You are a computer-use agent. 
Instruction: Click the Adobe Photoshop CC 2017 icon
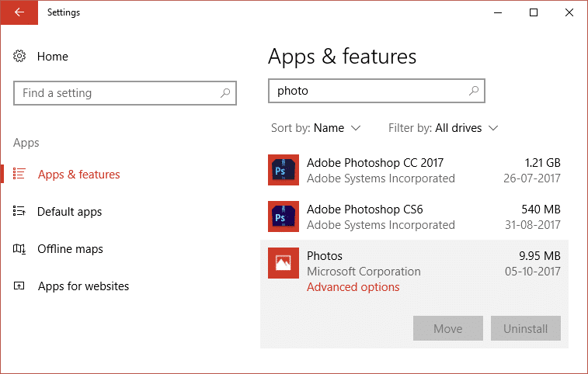point(284,170)
